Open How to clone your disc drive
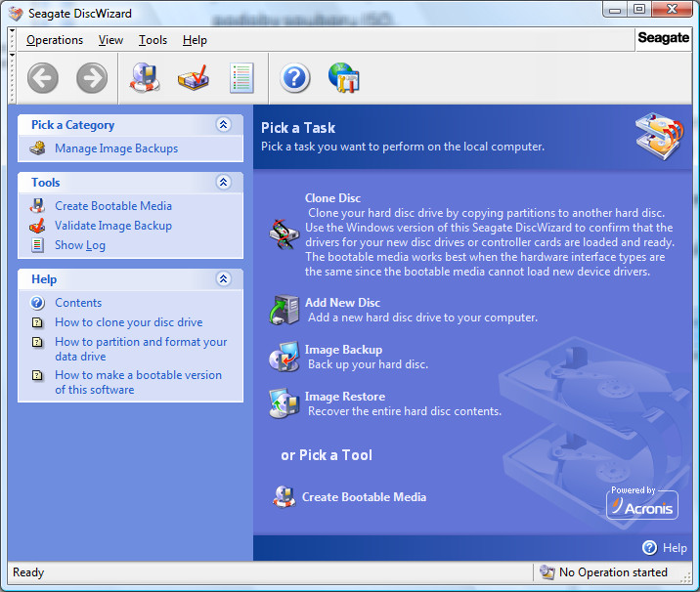 129,322
